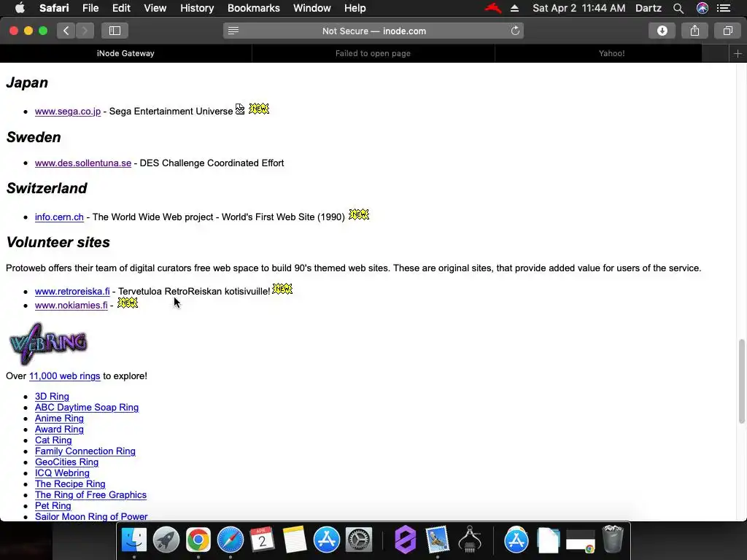This screenshot has width=747, height=560.
Task: Open the Share button in toolbar
Action: pos(694,31)
